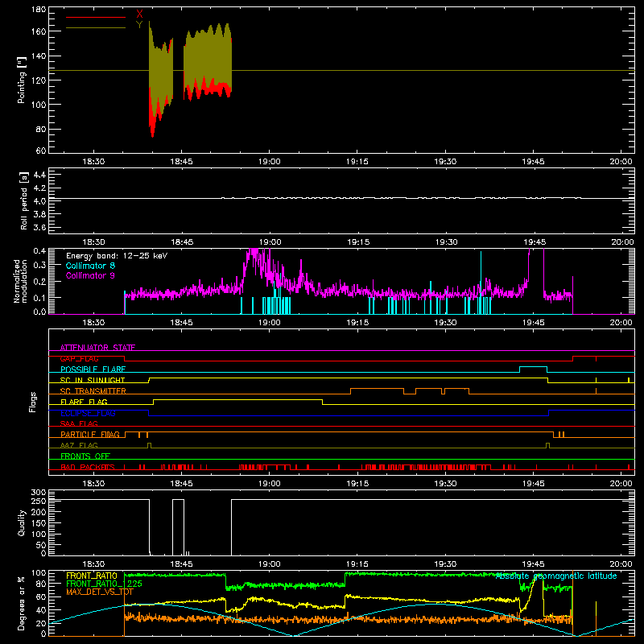
Task: Click 19:15 tick label under Flags plot
Action: click(x=357, y=484)
